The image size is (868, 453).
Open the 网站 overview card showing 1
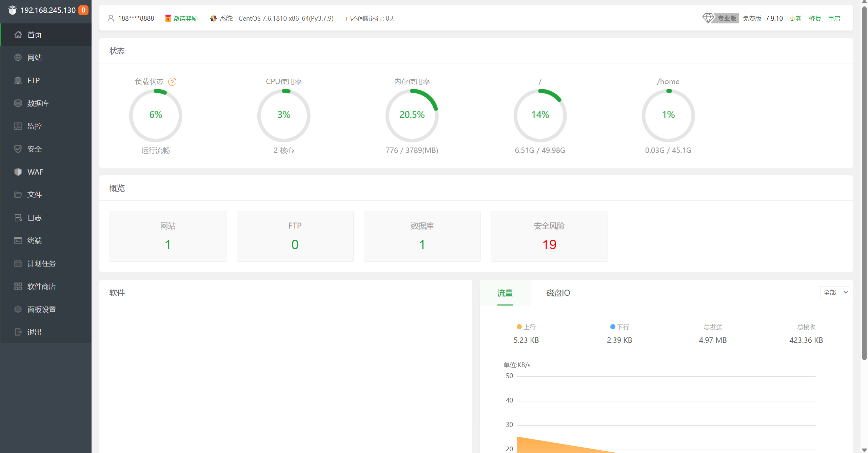pos(168,236)
